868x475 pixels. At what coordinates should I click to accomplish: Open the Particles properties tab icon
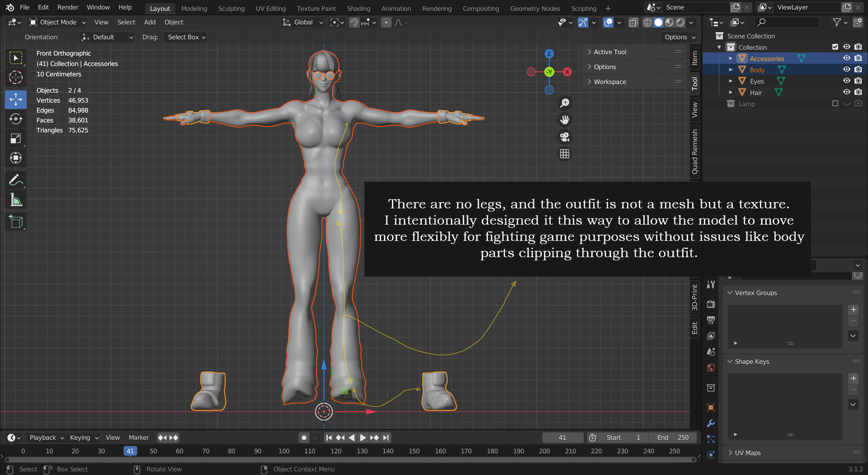(x=711, y=439)
